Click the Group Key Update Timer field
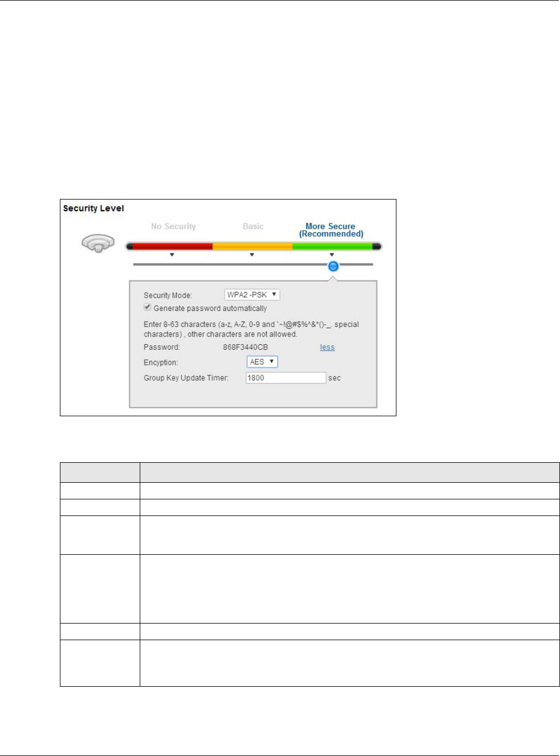The height and width of the screenshot is (756, 560). tap(286, 378)
